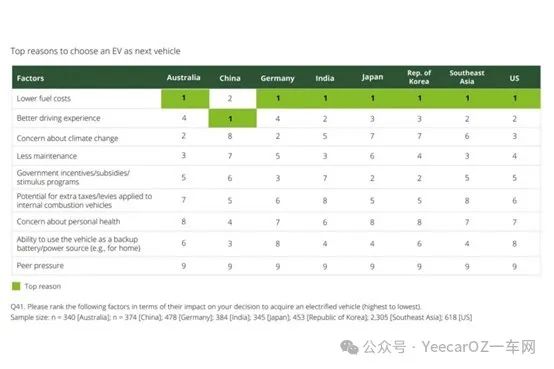Select the Southeast Asia column header

click(x=467, y=77)
